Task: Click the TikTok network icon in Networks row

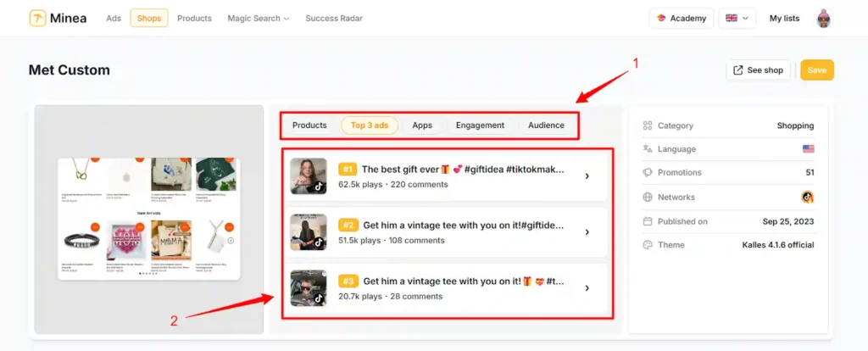Action: pyautogui.click(x=808, y=197)
